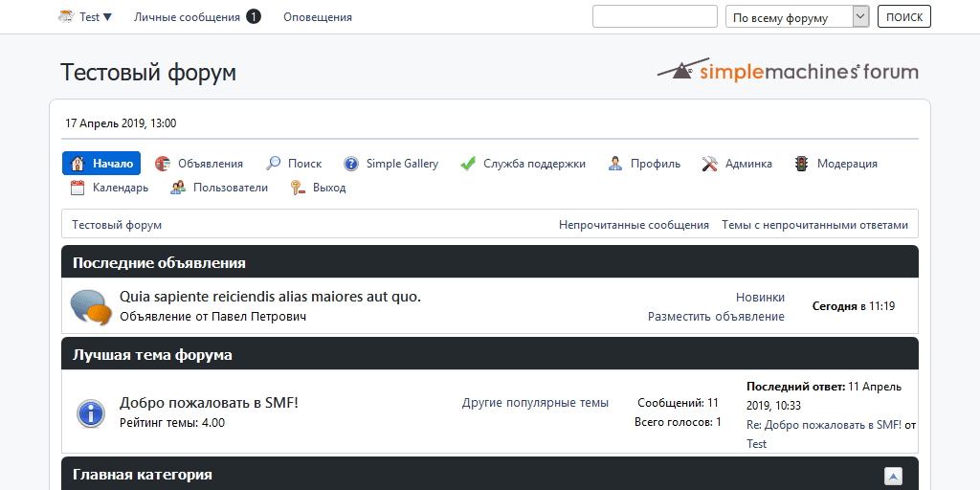Click the house icon beside Начало

pos(78,164)
